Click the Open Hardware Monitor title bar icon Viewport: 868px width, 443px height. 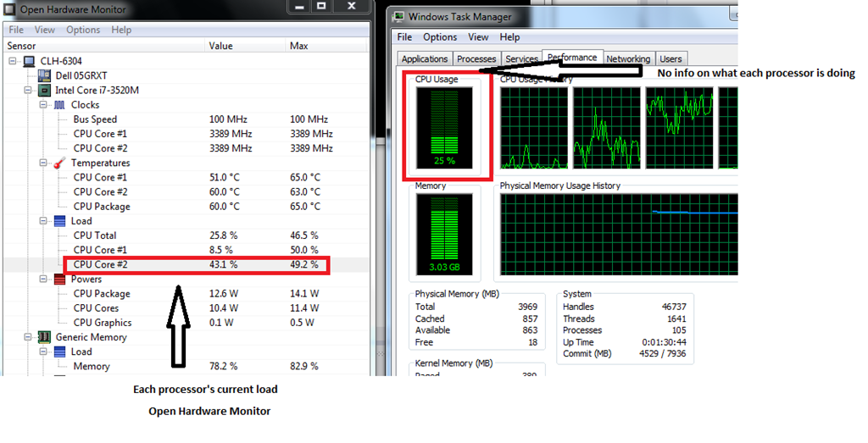(x=9, y=8)
